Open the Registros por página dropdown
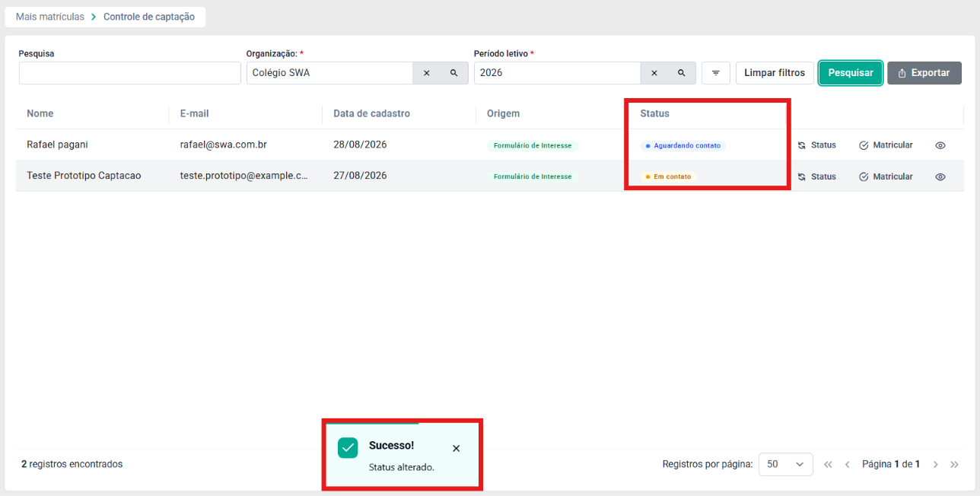The width and height of the screenshot is (980, 496). (785, 464)
